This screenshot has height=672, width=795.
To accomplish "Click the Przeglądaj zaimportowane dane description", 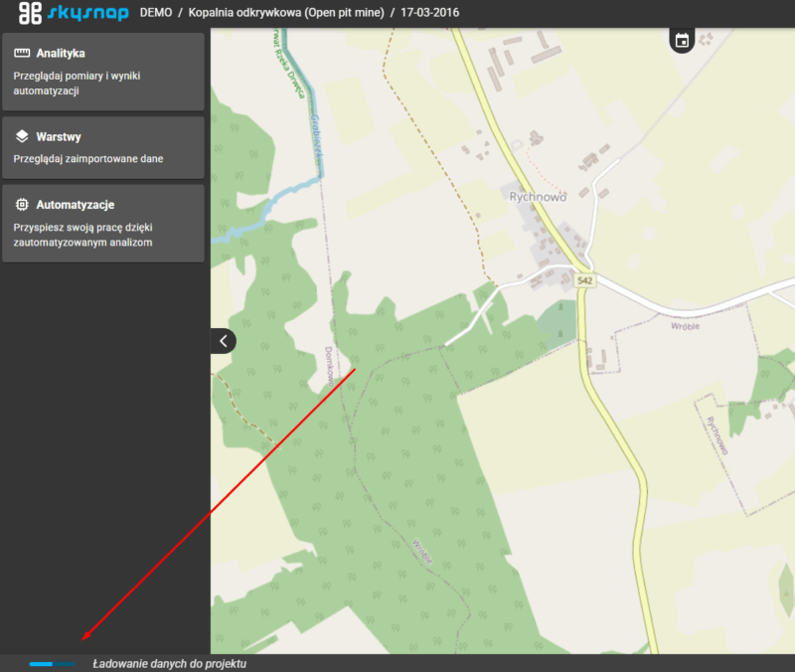I will point(88,158).
